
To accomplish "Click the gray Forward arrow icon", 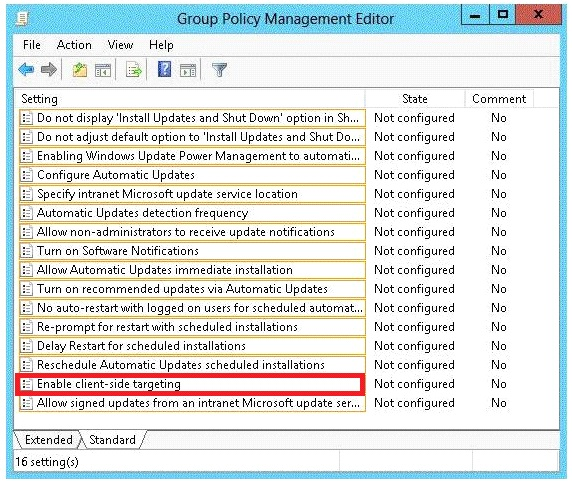I will click(49, 69).
